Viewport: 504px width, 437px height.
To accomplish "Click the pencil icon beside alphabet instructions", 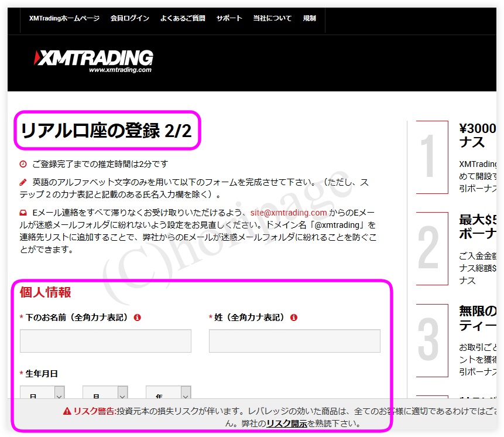I will [23, 182].
